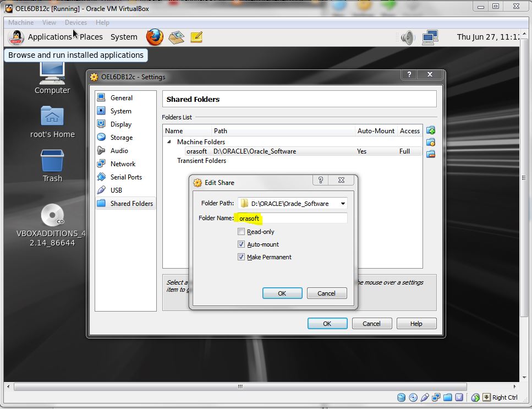Screen dimensions: 532x409
Task: Click OK in Edit Share dialog
Action: [282, 293]
